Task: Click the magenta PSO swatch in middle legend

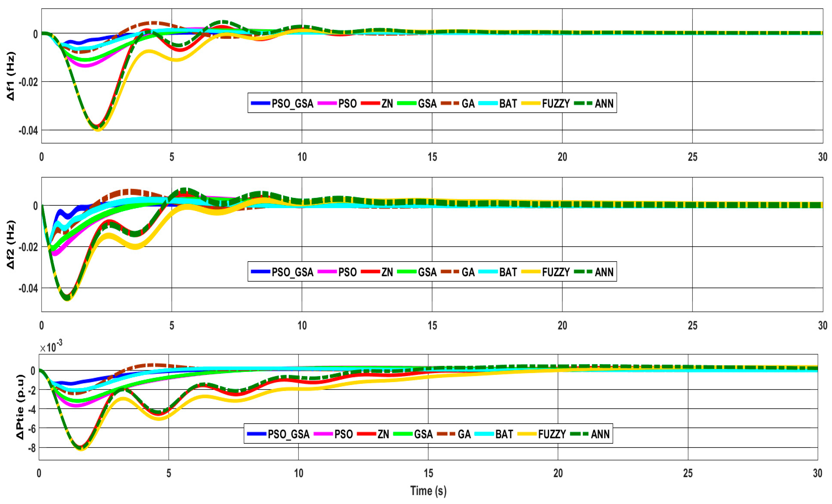Action: (x=327, y=272)
